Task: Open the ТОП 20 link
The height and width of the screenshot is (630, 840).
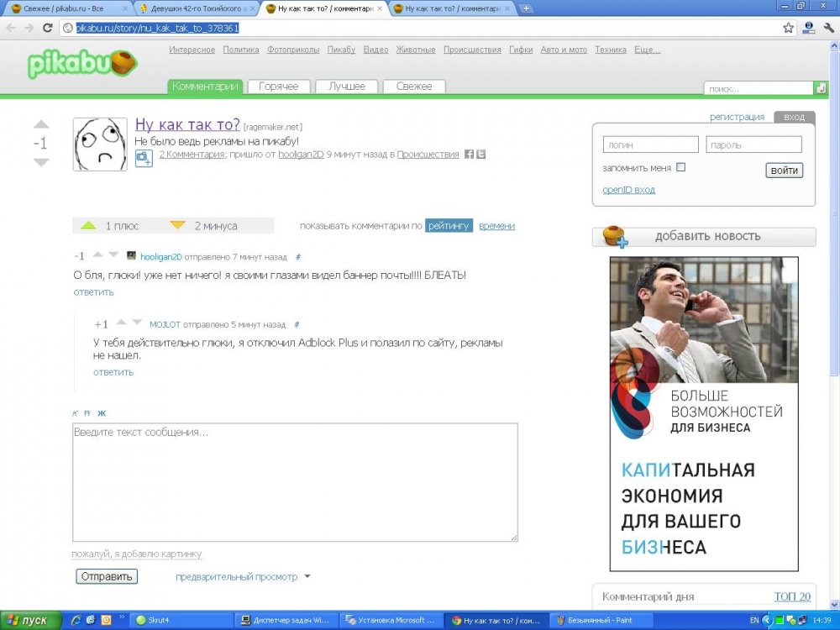Action: 792,596
